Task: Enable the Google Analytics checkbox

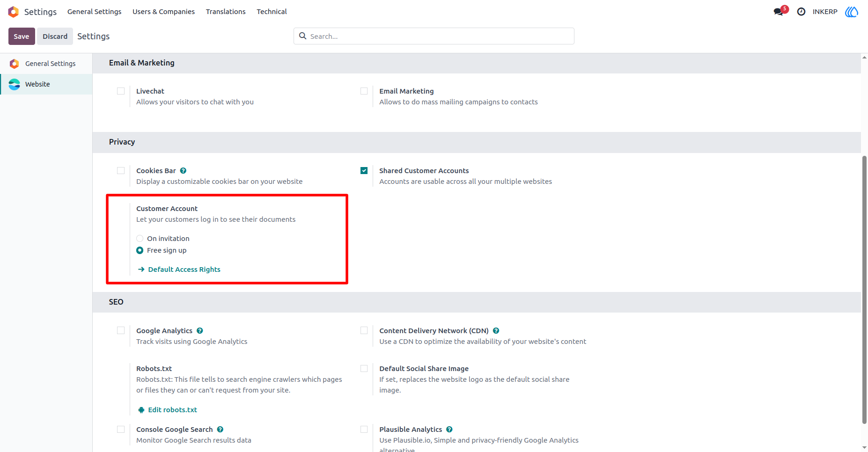Action: click(121, 331)
